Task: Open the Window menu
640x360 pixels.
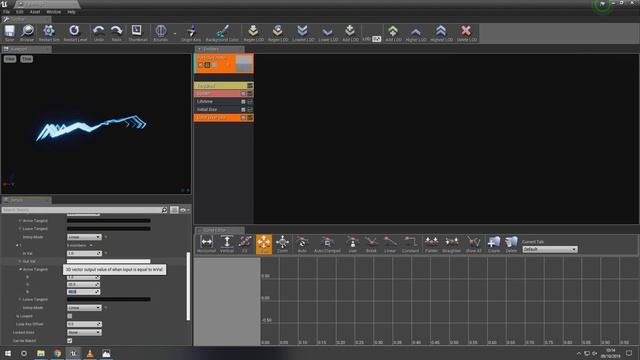Action: [x=53, y=12]
